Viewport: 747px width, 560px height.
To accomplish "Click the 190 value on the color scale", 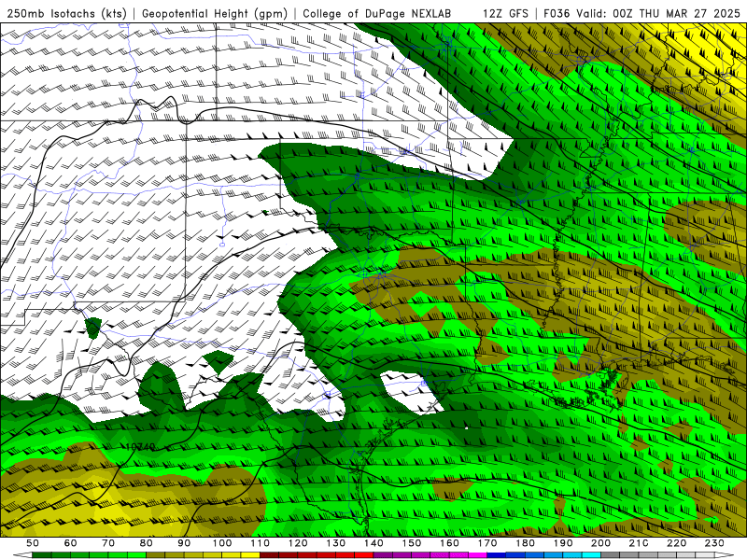I will pos(563,543).
